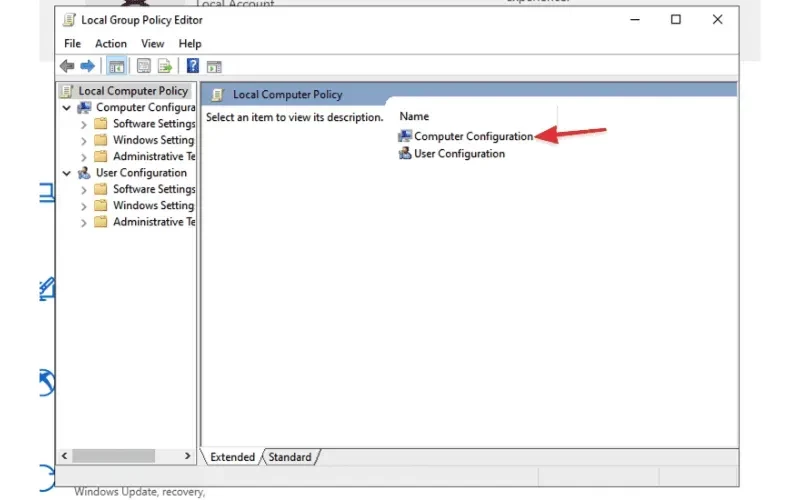Click the tree pane scrollbar left arrow

click(64, 456)
